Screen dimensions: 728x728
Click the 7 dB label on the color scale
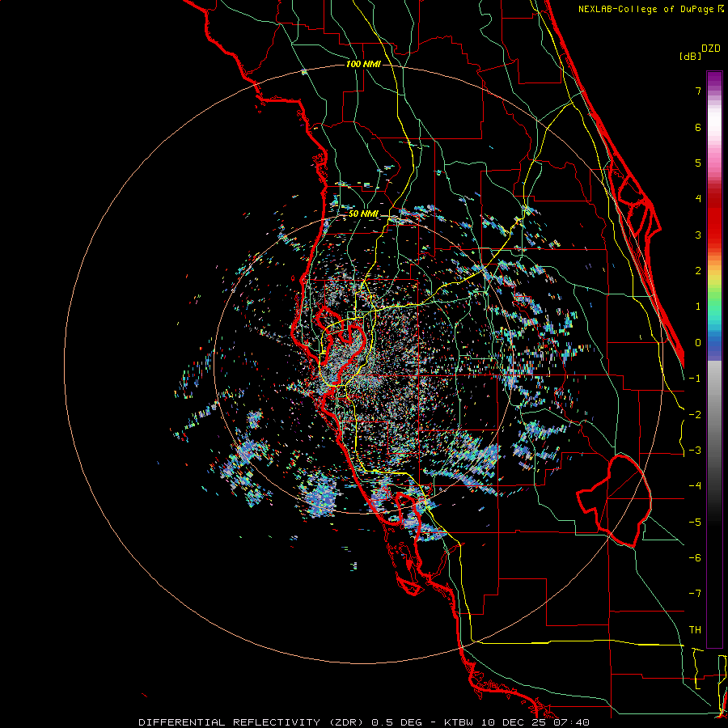click(698, 91)
